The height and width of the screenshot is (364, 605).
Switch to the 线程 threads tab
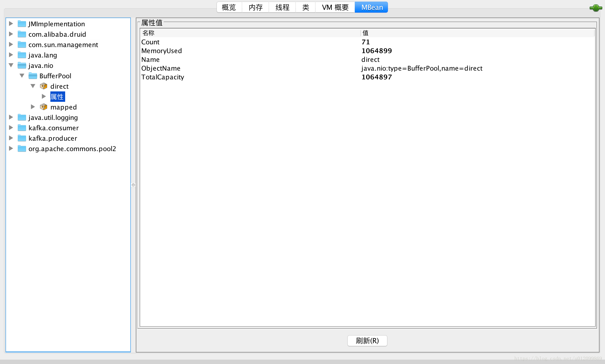pos(283,7)
